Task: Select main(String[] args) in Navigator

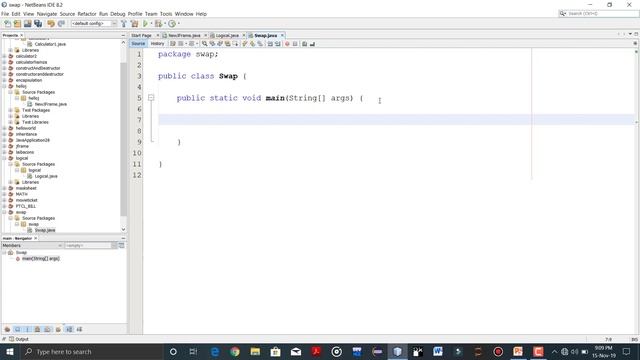Action: pos(40,258)
